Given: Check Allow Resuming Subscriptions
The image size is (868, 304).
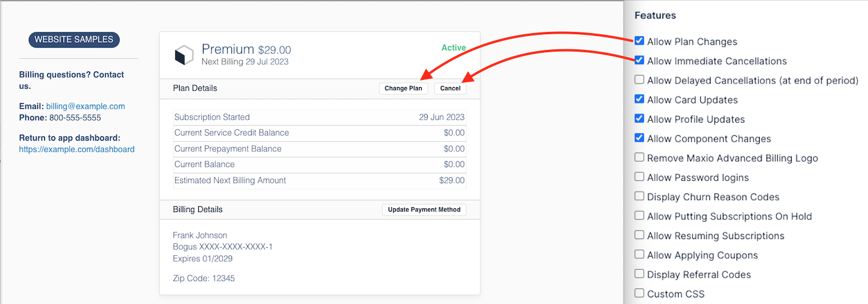Looking at the screenshot, I should pyautogui.click(x=640, y=235).
